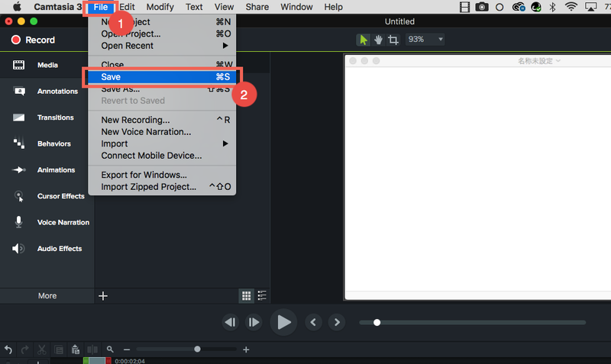
Task: Select the arrow edit mode tool
Action: pyautogui.click(x=364, y=40)
